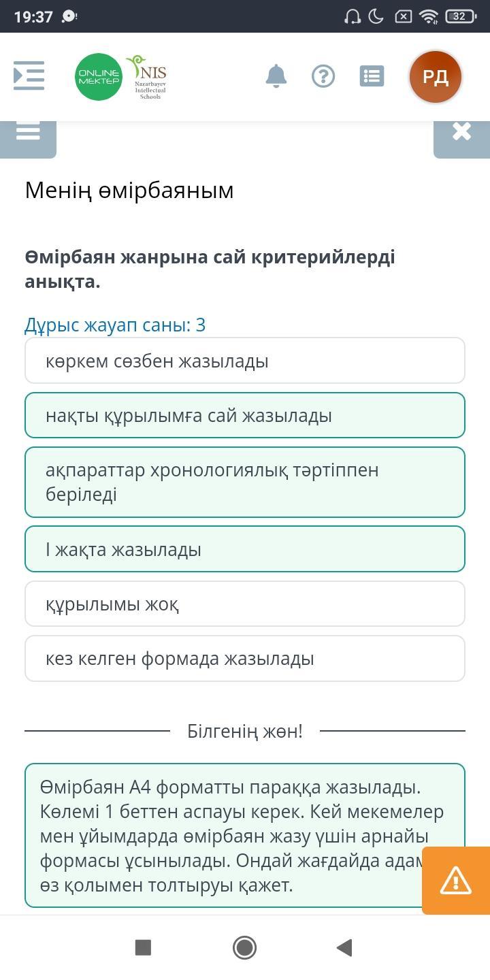Select answer "кез келген формада жазылады"

pyautogui.click(x=245, y=659)
